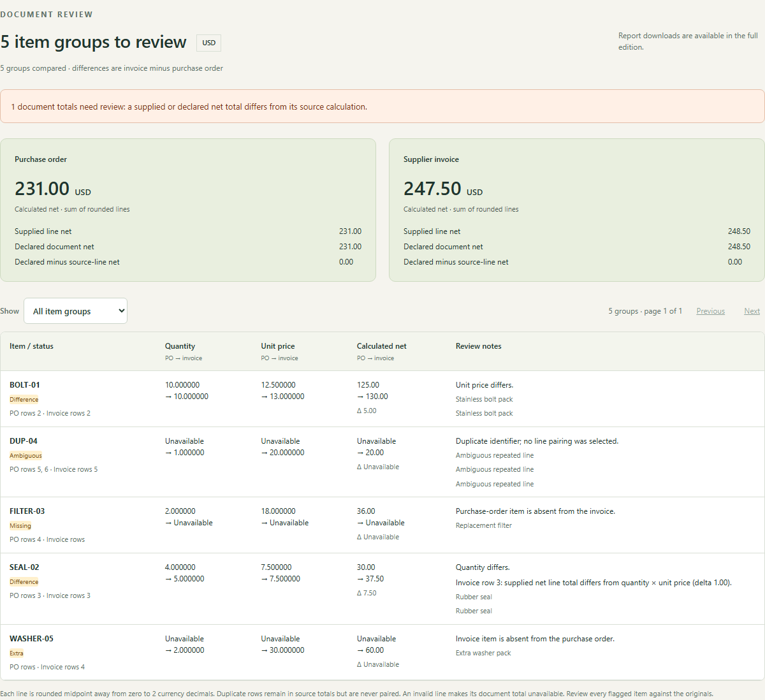
Task: Click 'Quantity differs.' note
Action: tap(483, 567)
